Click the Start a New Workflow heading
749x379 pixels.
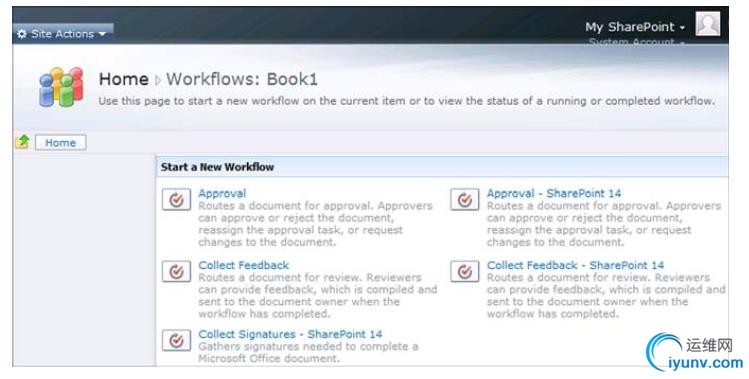click(x=217, y=167)
